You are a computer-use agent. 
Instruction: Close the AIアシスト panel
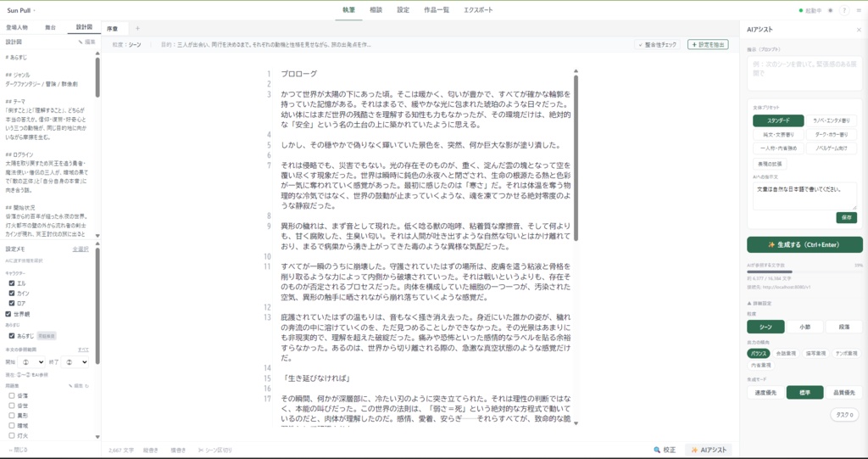859,30
